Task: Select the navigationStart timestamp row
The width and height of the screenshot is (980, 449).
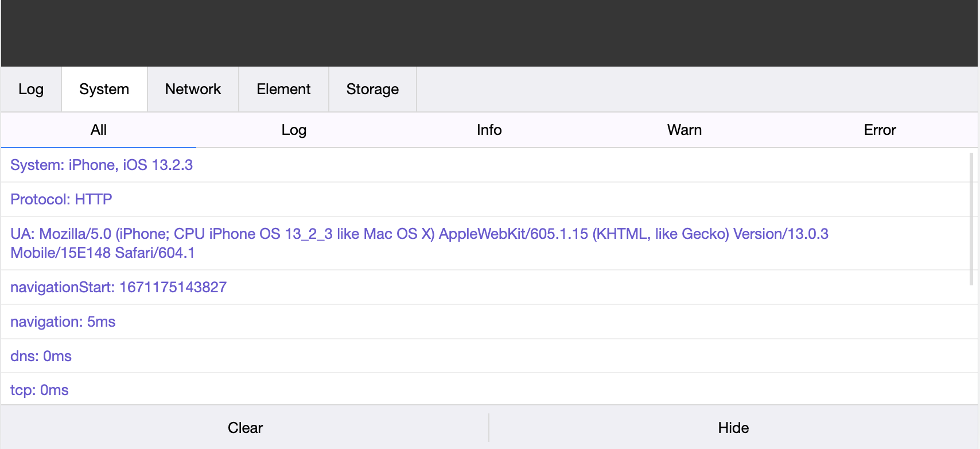Action: [x=118, y=287]
